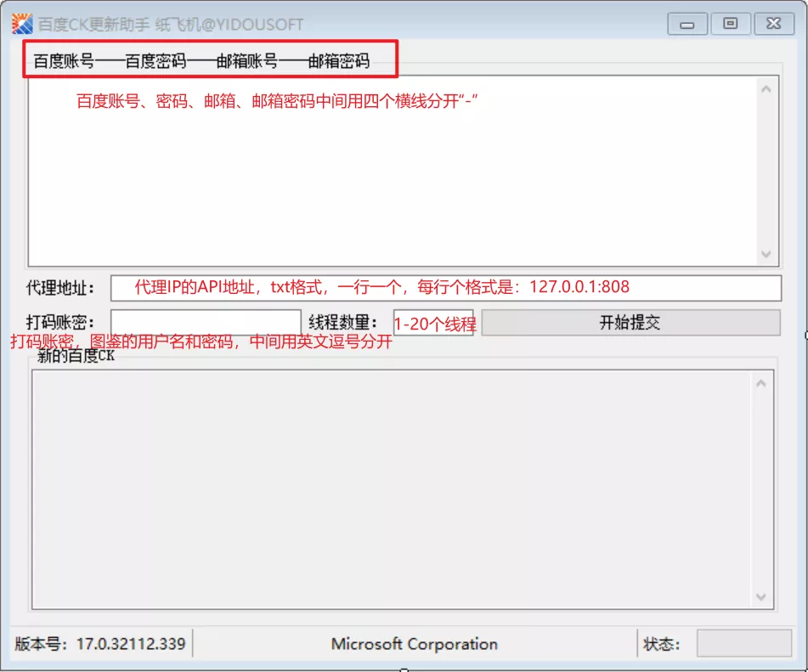Image resolution: width=808 pixels, height=672 pixels.
Task: Click down arrow of 新的百度CK scrollbar
Action: tap(760, 596)
